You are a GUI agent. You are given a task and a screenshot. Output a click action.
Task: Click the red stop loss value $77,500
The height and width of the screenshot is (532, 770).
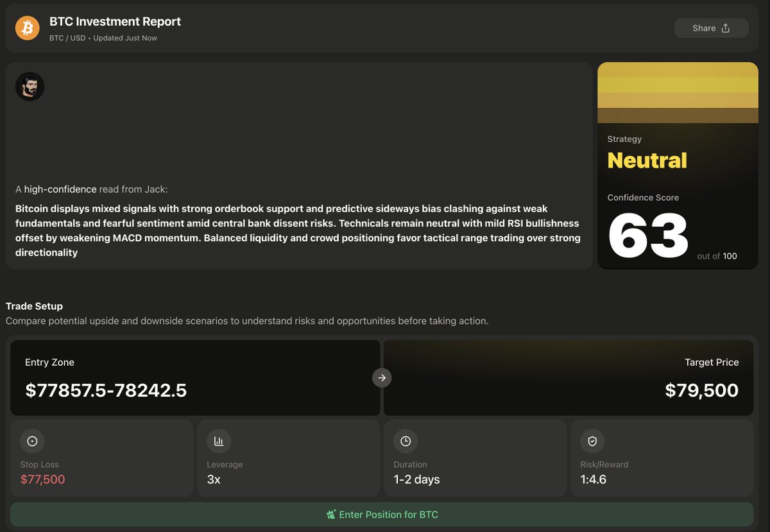pyautogui.click(x=42, y=479)
